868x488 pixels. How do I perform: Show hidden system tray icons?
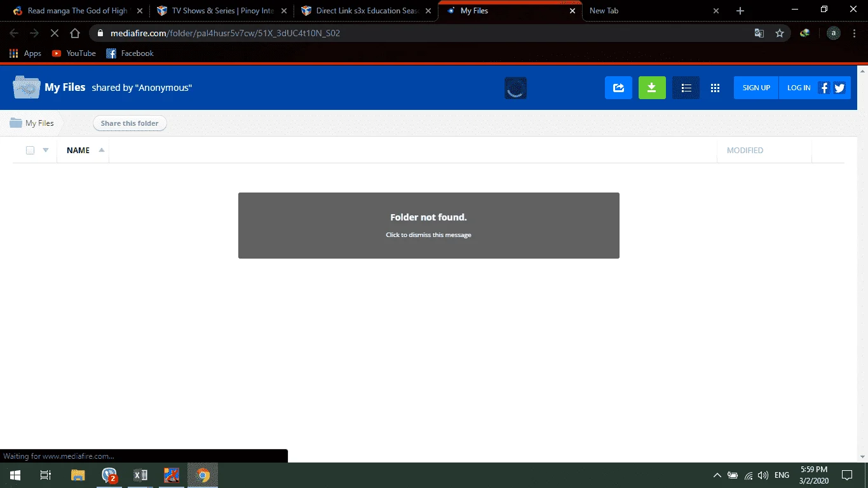tap(717, 475)
